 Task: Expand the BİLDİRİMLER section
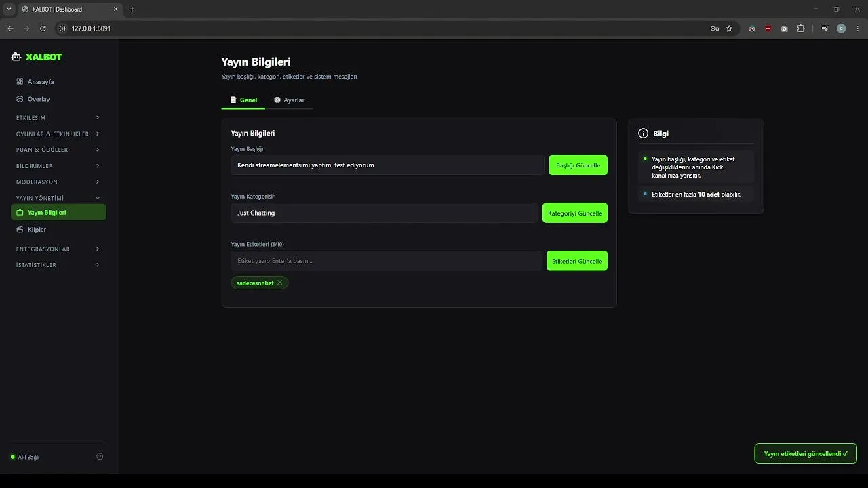(58, 166)
